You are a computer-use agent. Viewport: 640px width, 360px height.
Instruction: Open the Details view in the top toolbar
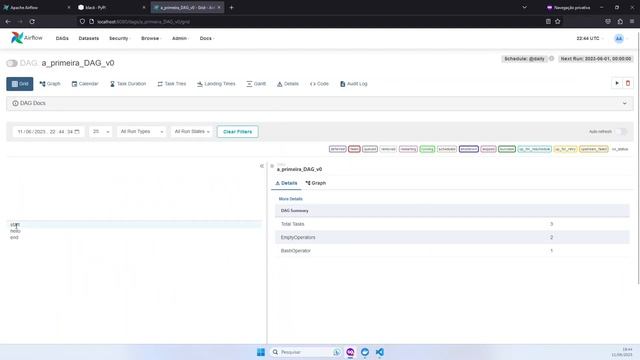[288, 84]
